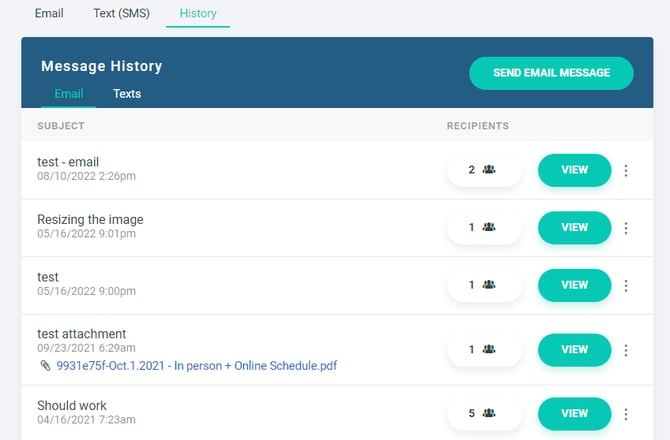Click paperclip icon beside the PDF attachment
The height and width of the screenshot is (440, 670).
coord(44,366)
